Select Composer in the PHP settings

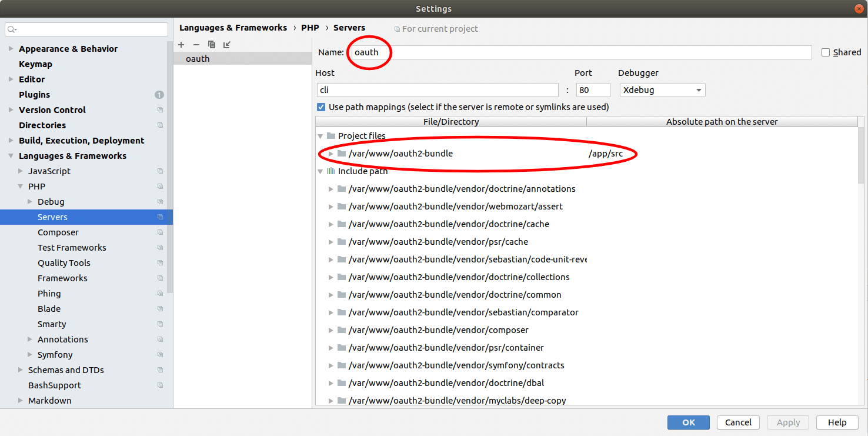58,232
